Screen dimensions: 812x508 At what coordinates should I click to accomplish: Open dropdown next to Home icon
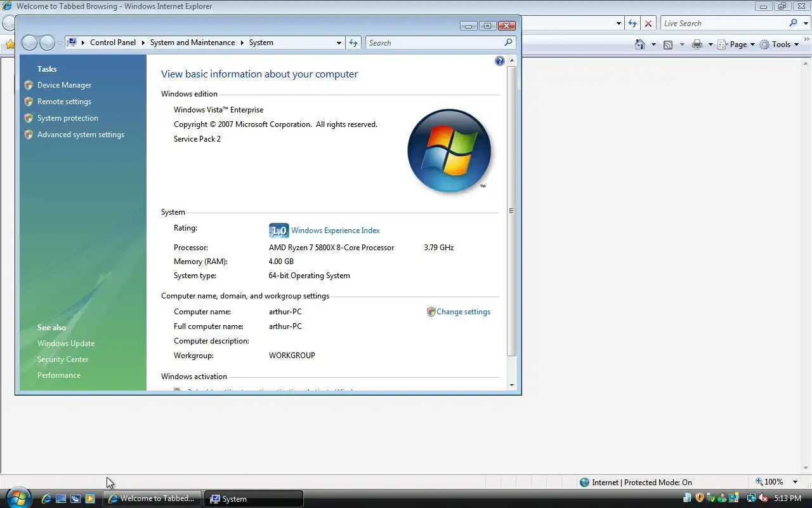point(653,44)
